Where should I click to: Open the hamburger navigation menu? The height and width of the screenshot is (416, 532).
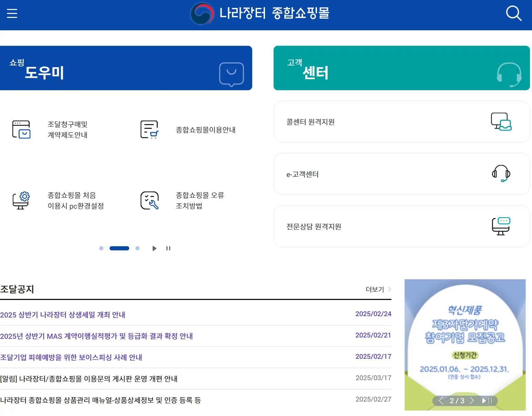(x=12, y=13)
